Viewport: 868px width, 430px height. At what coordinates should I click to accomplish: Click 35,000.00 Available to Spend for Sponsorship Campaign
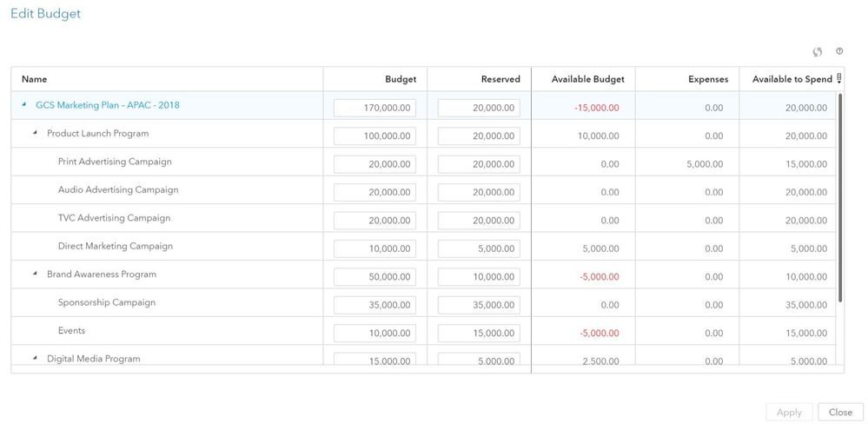click(806, 305)
